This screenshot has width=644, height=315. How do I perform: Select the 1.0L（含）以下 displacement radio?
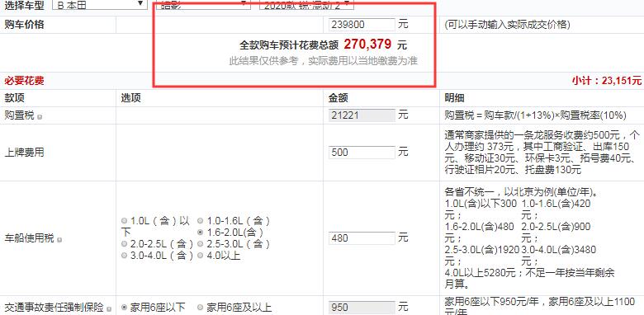tap(124, 221)
